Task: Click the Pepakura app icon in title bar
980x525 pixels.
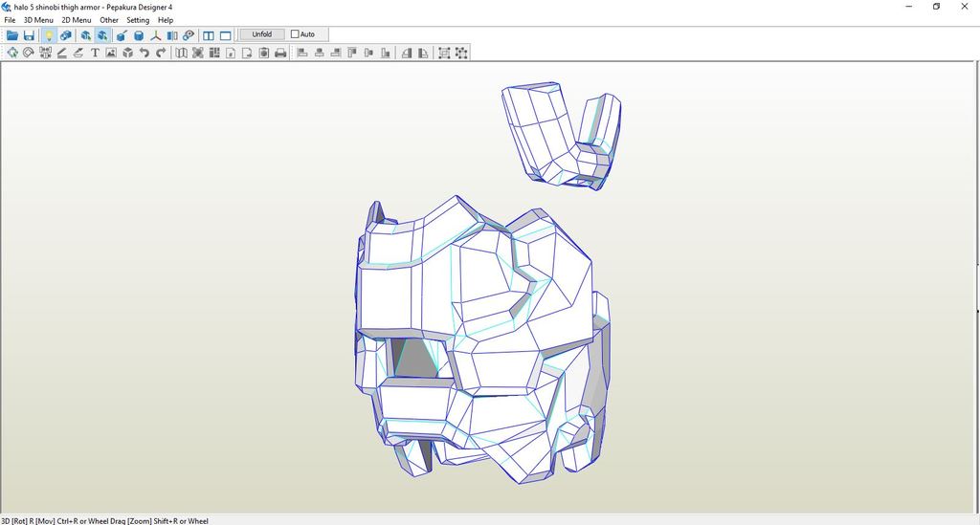Action: click(x=7, y=7)
